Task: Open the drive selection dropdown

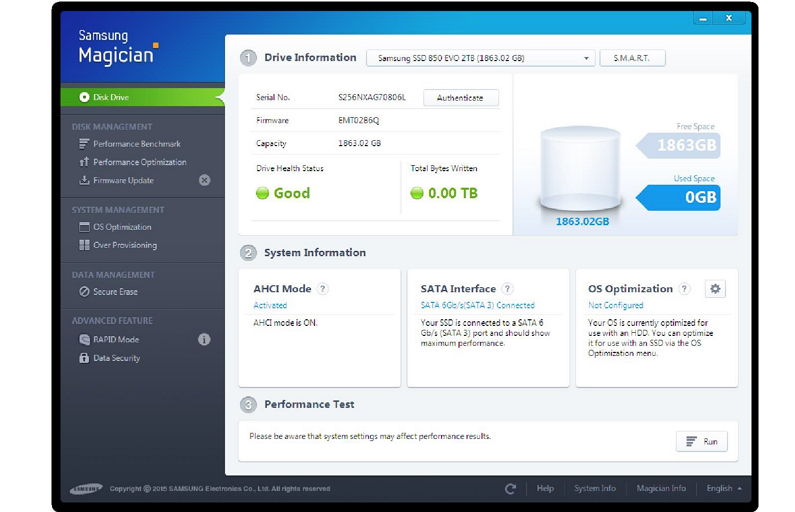Action: tap(480, 58)
